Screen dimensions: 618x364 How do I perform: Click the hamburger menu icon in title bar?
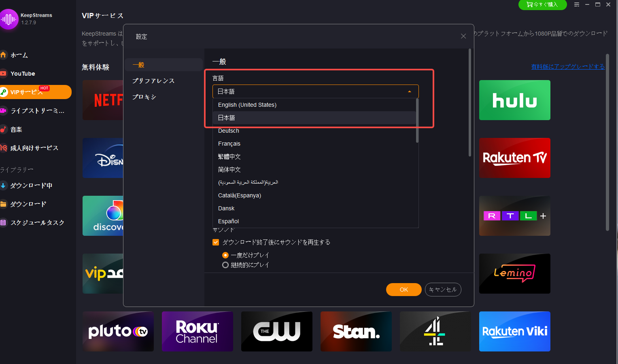tap(577, 5)
